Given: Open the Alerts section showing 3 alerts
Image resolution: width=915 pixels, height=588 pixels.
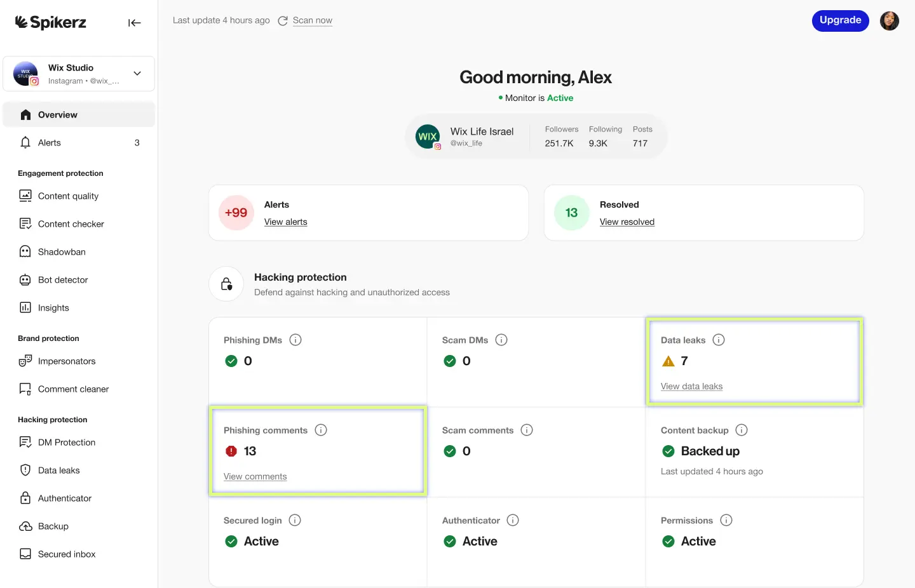Looking at the screenshot, I should pos(48,142).
